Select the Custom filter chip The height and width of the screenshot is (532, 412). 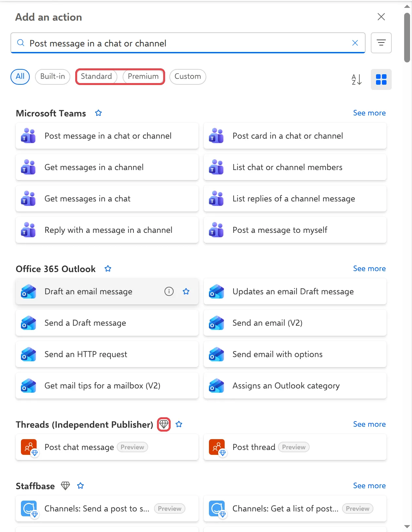point(188,77)
